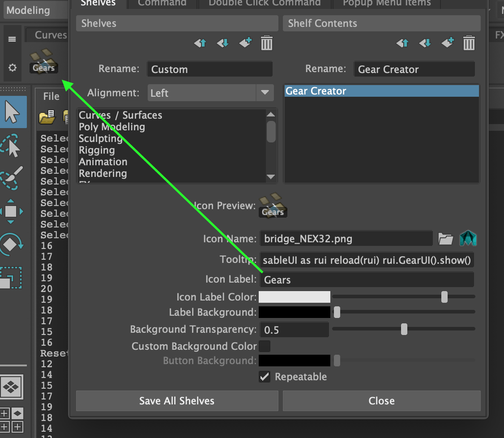Viewport: 504px width, 438px height.
Task: Open the folder browser next to Icon Name
Action: click(x=445, y=238)
